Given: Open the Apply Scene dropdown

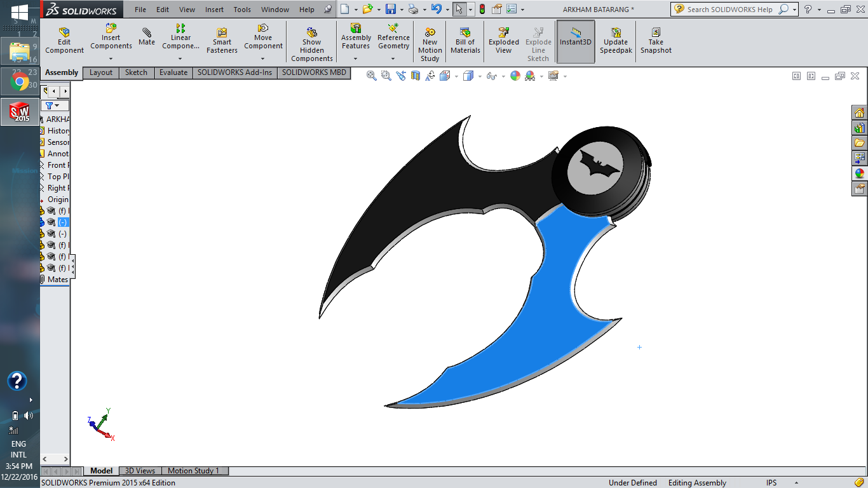Looking at the screenshot, I should pyautogui.click(x=541, y=76).
